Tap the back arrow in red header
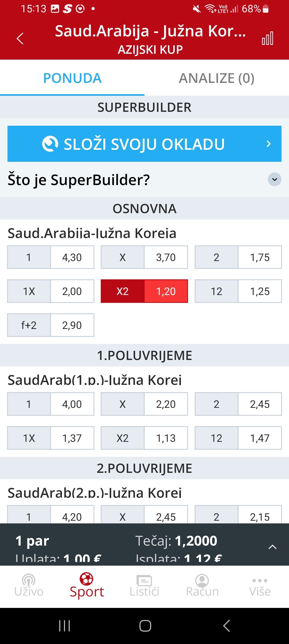The width and height of the screenshot is (289, 644). [x=20, y=39]
